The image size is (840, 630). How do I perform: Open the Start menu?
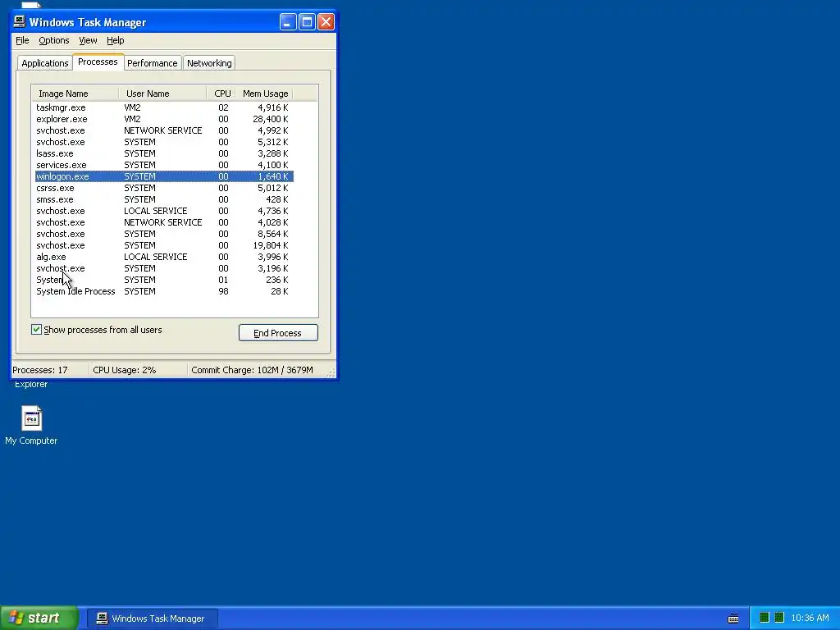point(39,618)
